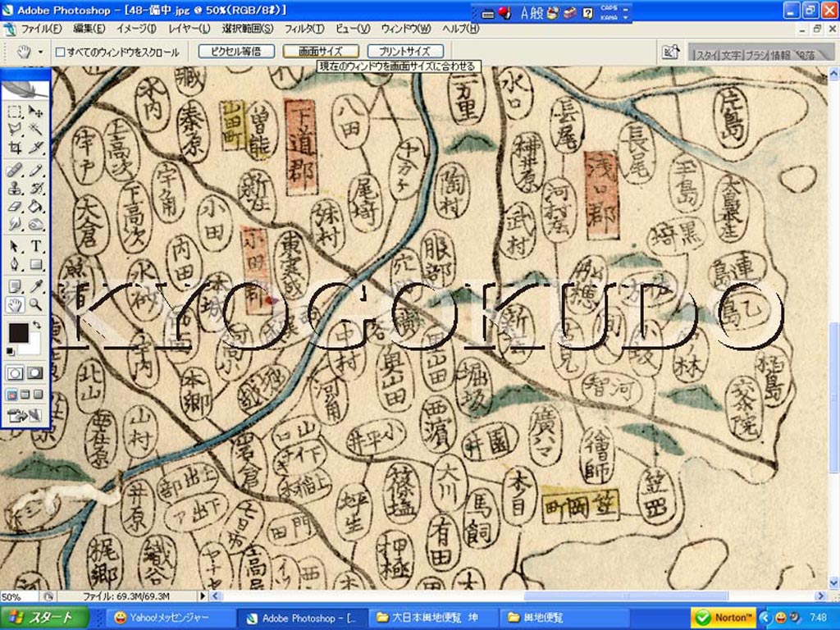Select the Notes tool
This screenshot has width=840, height=630.
click(x=15, y=286)
